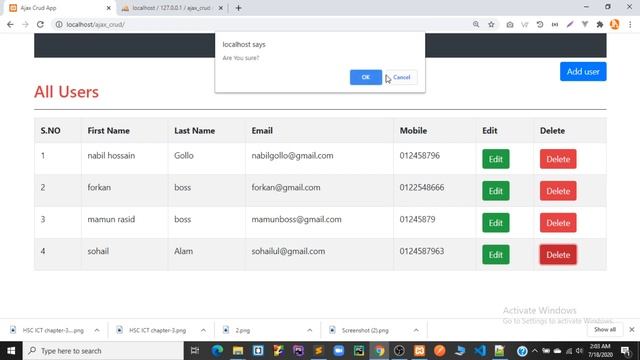Expand options for 2.png download
This screenshot has height=360, width=640.
click(x=310, y=330)
